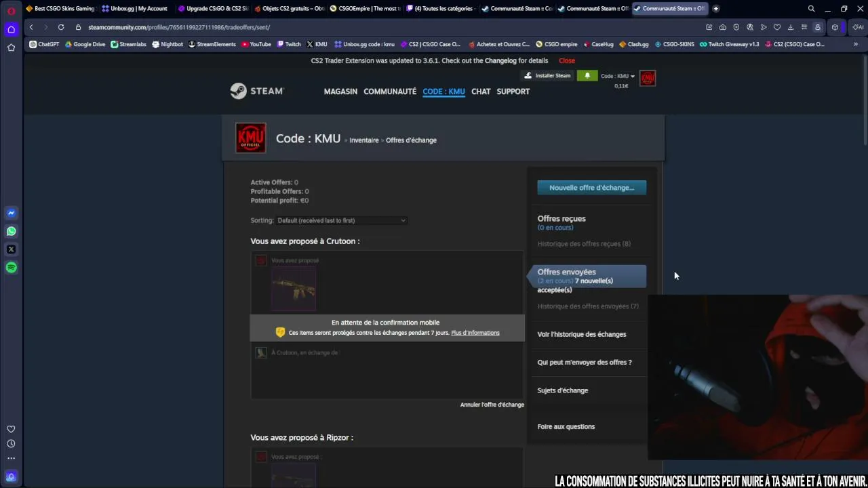The width and height of the screenshot is (868, 488).
Task: Open Historique des offres envoyées (7)
Action: (588, 306)
